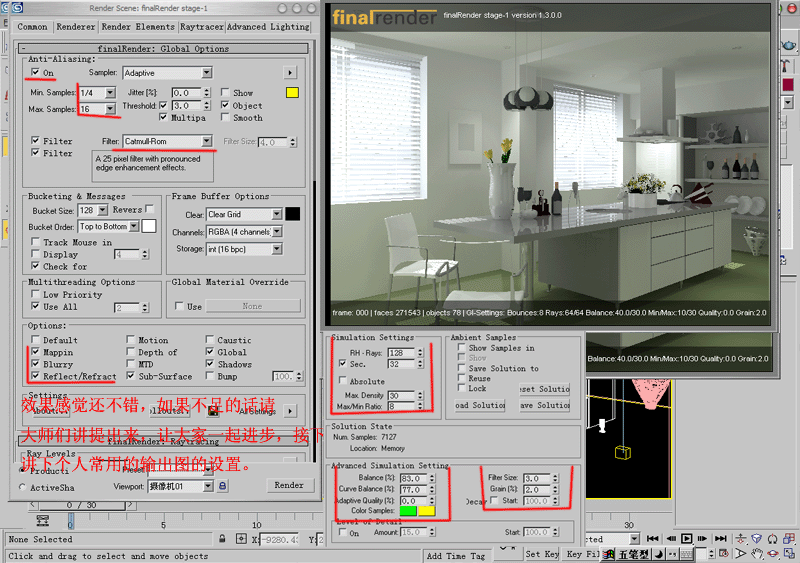Go to start frame in playback controls
This screenshot has height=563, width=800.
point(653,538)
